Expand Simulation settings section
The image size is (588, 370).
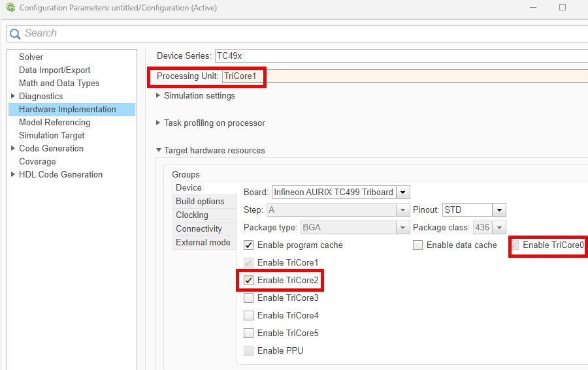tap(159, 96)
